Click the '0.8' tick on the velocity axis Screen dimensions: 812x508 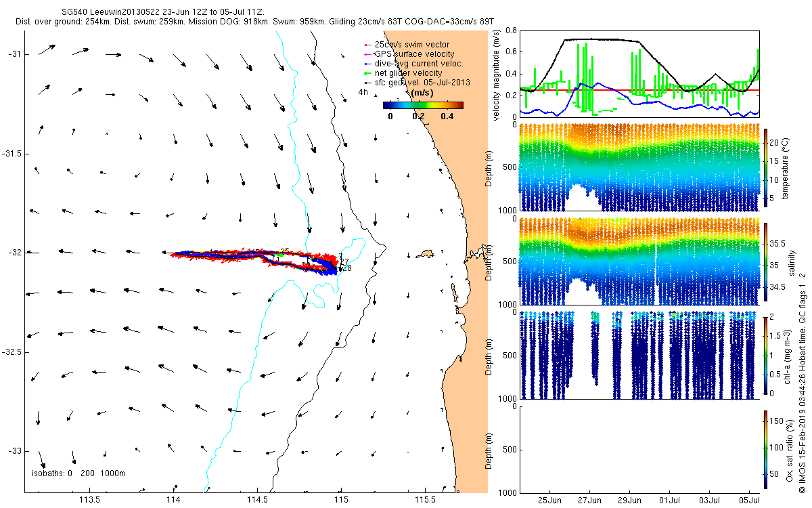point(511,31)
